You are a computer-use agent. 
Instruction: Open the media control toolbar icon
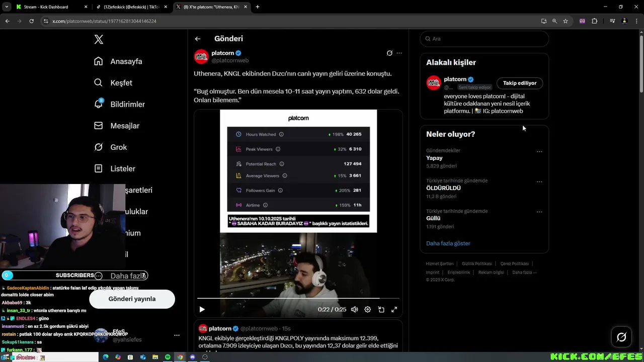click(x=612, y=21)
